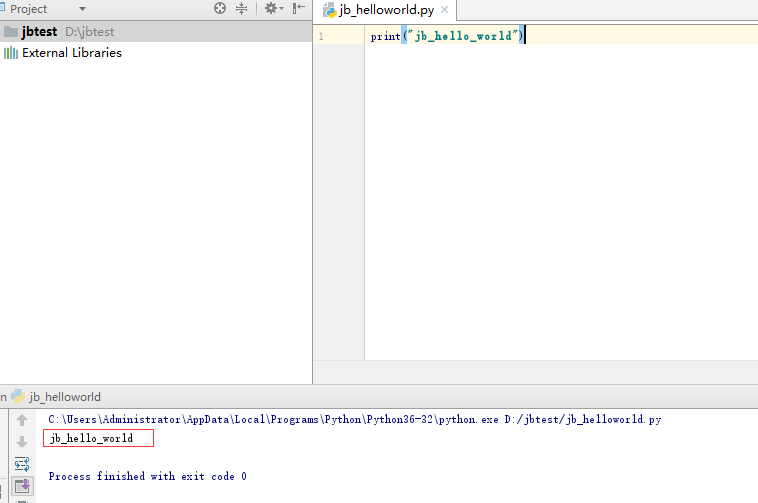Click the External Libraries icon
The height and width of the screenshot is (503, 758).
(x=11, y=53)
